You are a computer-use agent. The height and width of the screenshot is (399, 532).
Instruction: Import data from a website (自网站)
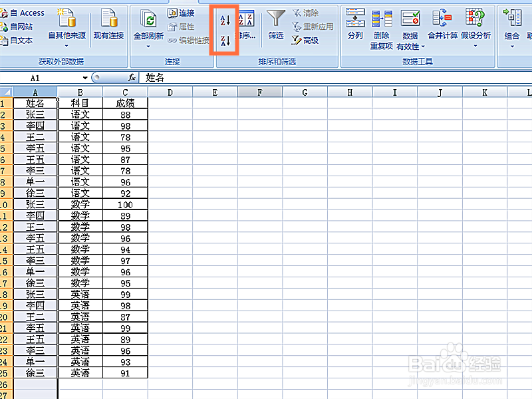click(x=17, y=27)
